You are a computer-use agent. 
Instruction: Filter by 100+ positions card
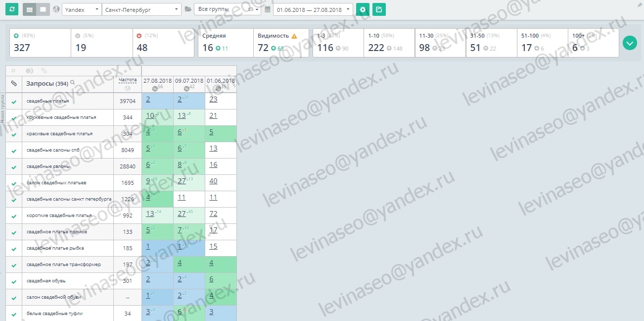[593, 43]
